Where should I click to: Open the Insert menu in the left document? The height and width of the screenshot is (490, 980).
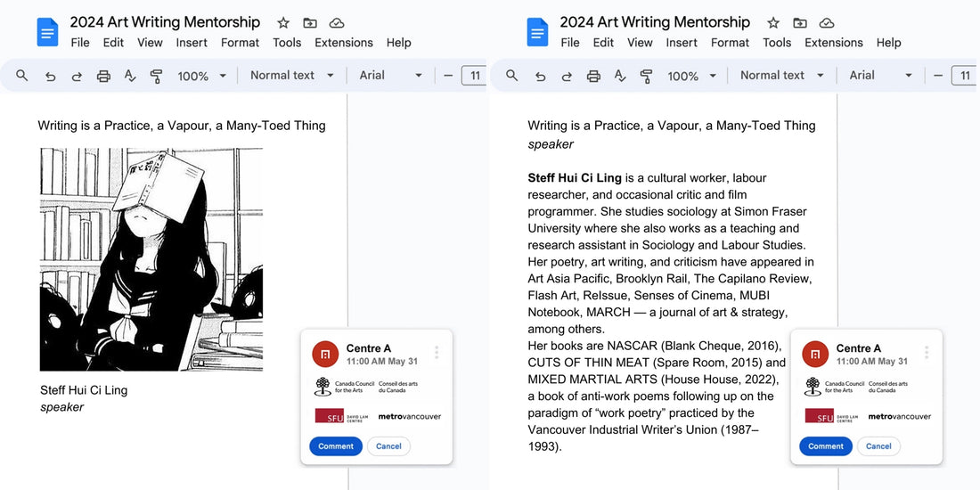(x=192, y=43)
